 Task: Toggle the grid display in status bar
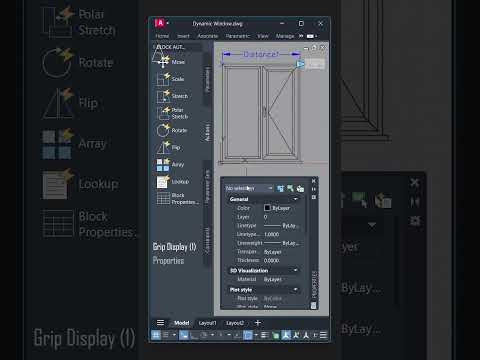tap(156, 335)
